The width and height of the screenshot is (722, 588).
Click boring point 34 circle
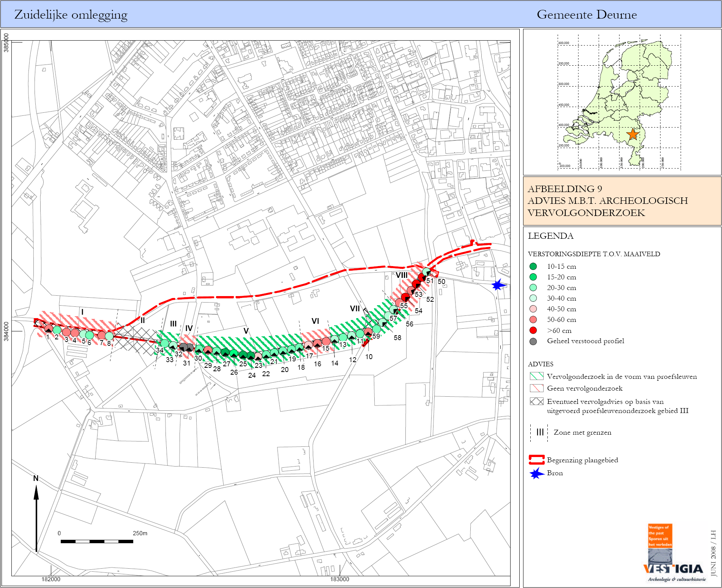[x=164, y=343]
